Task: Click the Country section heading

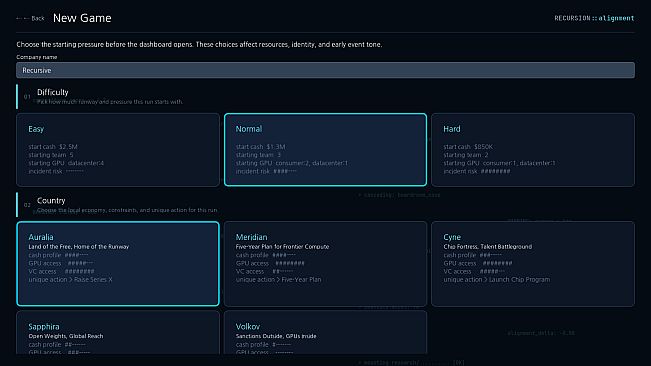Action: 51,200
